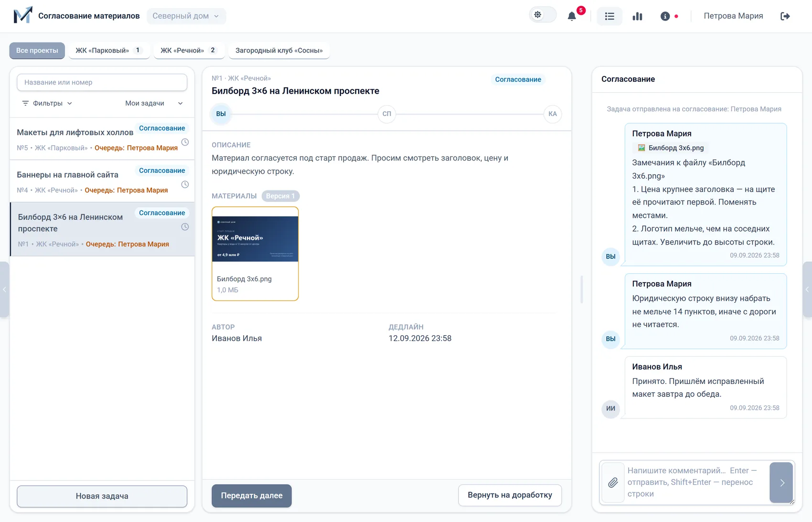The image size is (812, 522).
Task: Click clock icon on Билборд 3×6 task
Action: pyautogui.click(x=185, y=227)
